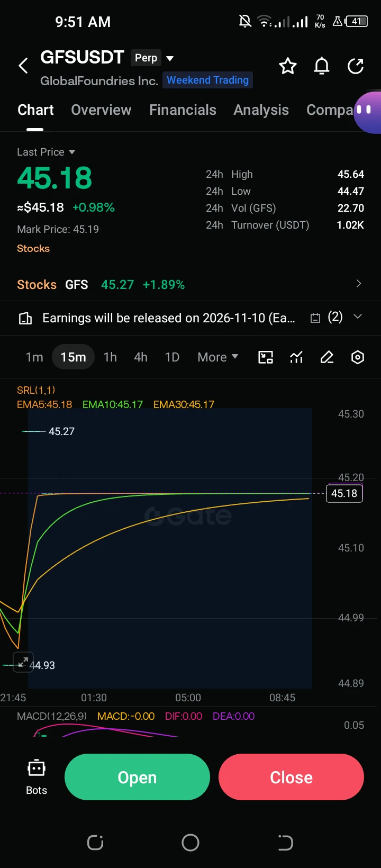Expand chart to fullscreen icon

pyautogui.click(x=23, y=662)
